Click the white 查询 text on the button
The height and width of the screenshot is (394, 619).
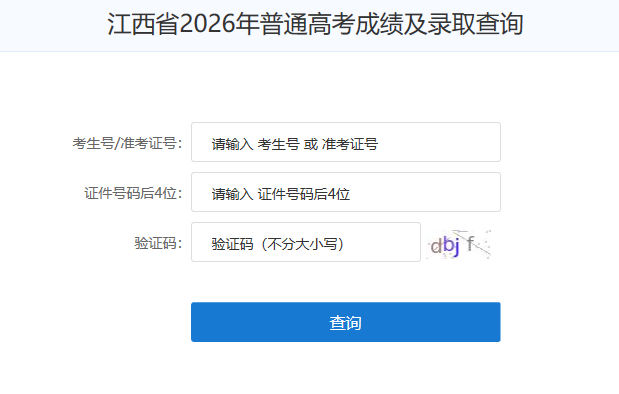tap(345, 323)
